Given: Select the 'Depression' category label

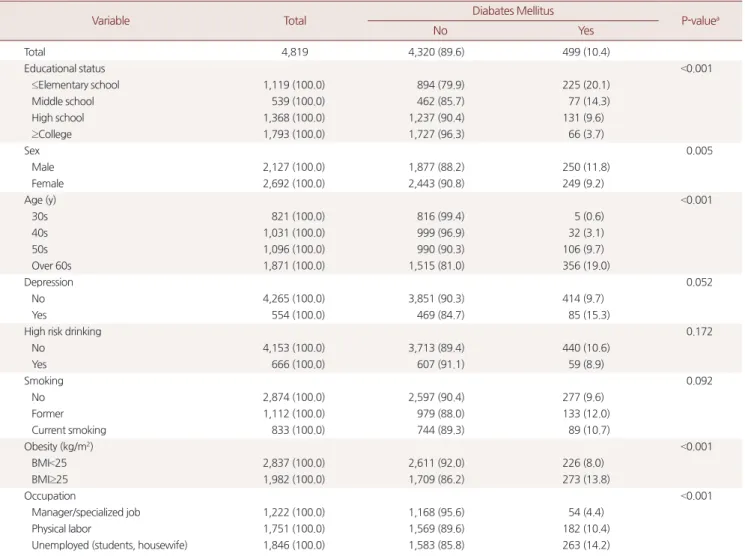Looking at the screenshot, I should pyautogui.click(x=48, y=282).
